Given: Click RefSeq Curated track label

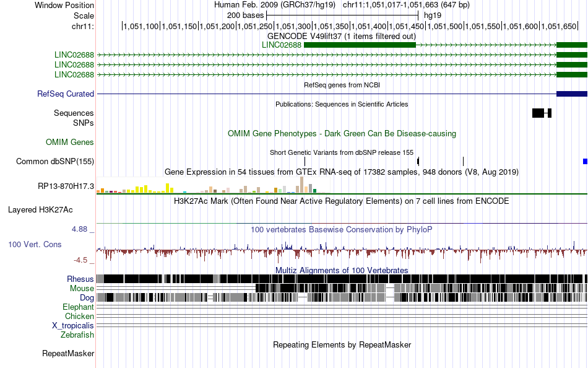Looking at the screenshot, I should [66, 94].
